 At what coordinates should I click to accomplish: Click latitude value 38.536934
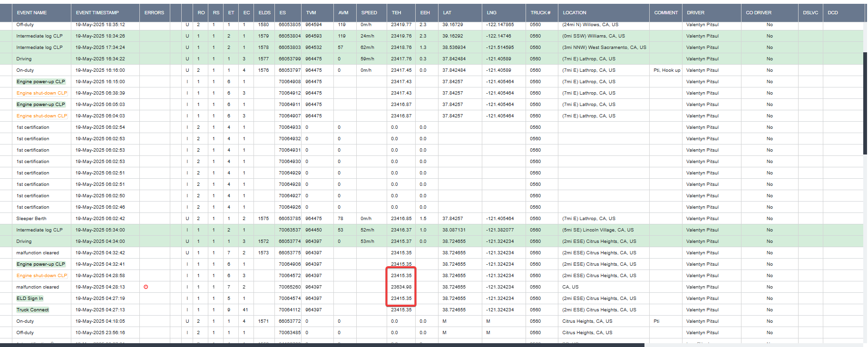[454, 48]
